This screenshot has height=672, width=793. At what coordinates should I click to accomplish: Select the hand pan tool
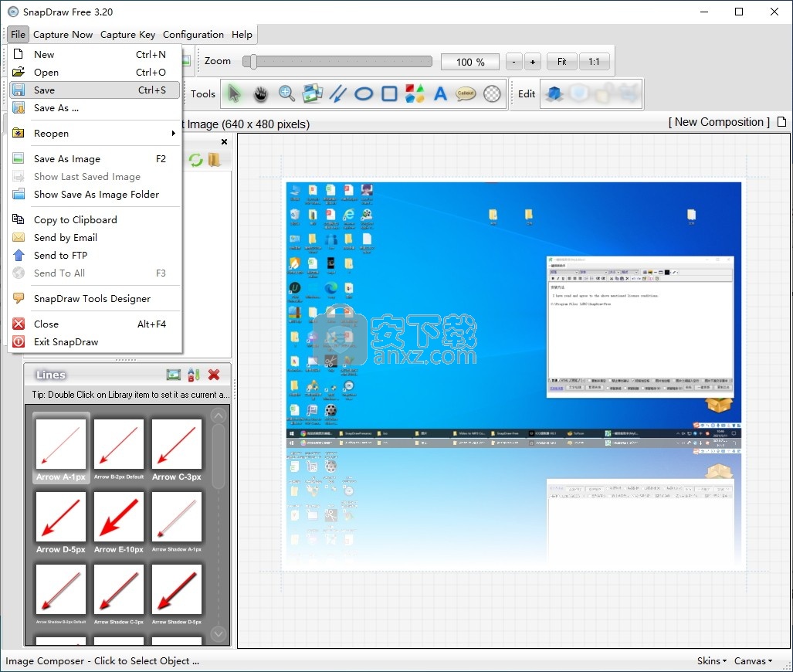[260, 93]
